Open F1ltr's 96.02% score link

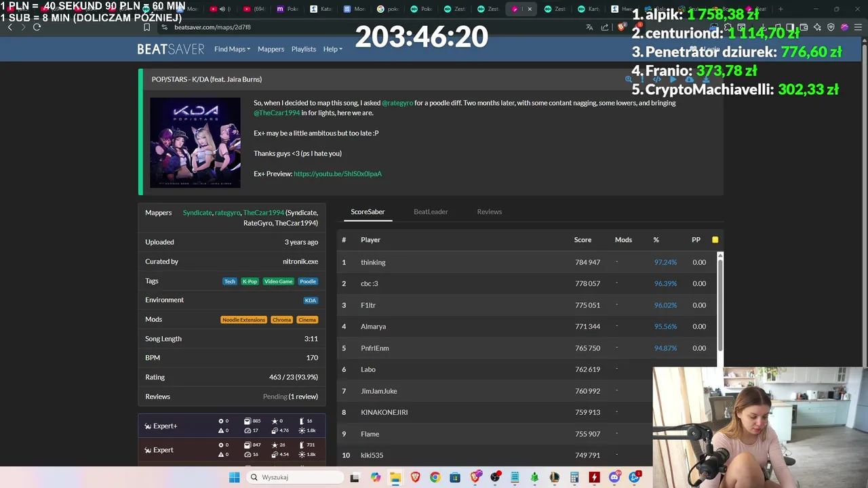(x=665, y=305)
